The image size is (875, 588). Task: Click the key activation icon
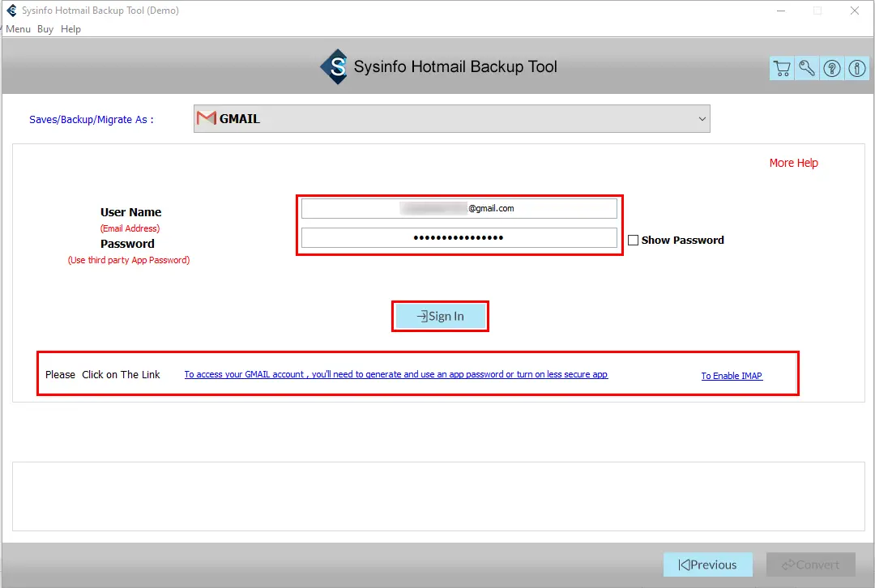[x=807, y=68]
